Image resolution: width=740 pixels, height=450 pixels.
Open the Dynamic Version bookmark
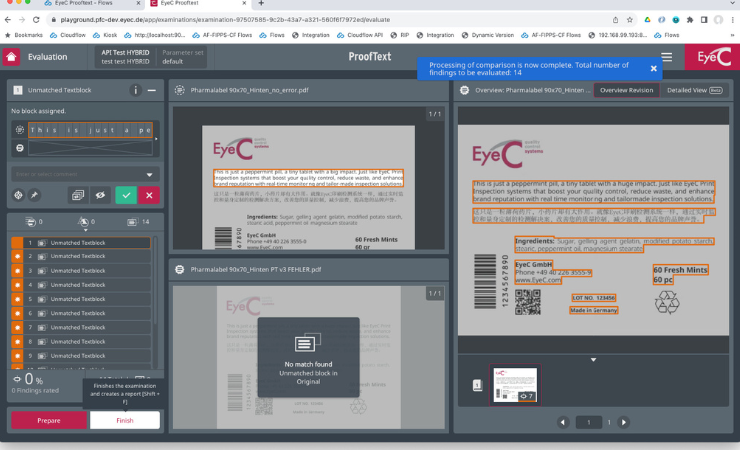488,35
